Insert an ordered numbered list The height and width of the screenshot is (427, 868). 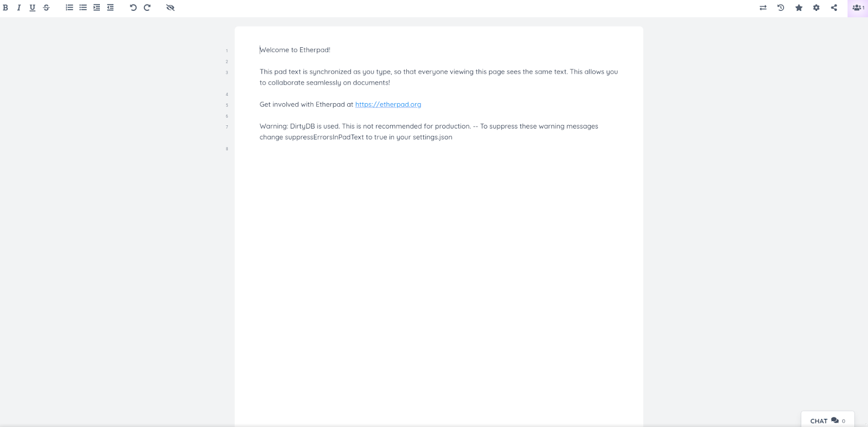coord(69,8)
